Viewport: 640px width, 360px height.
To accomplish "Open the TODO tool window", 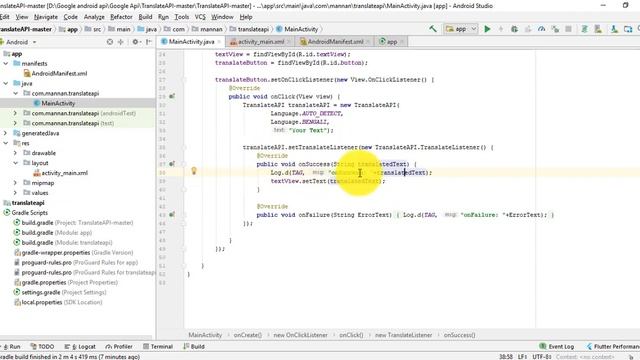I will tap(42, 347).
